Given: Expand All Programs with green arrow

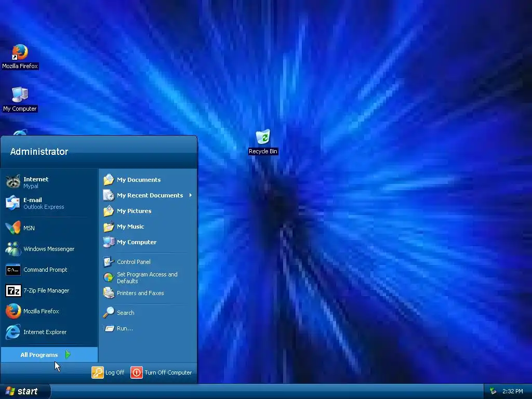Looking at the screenshot, I should (68, 354).
